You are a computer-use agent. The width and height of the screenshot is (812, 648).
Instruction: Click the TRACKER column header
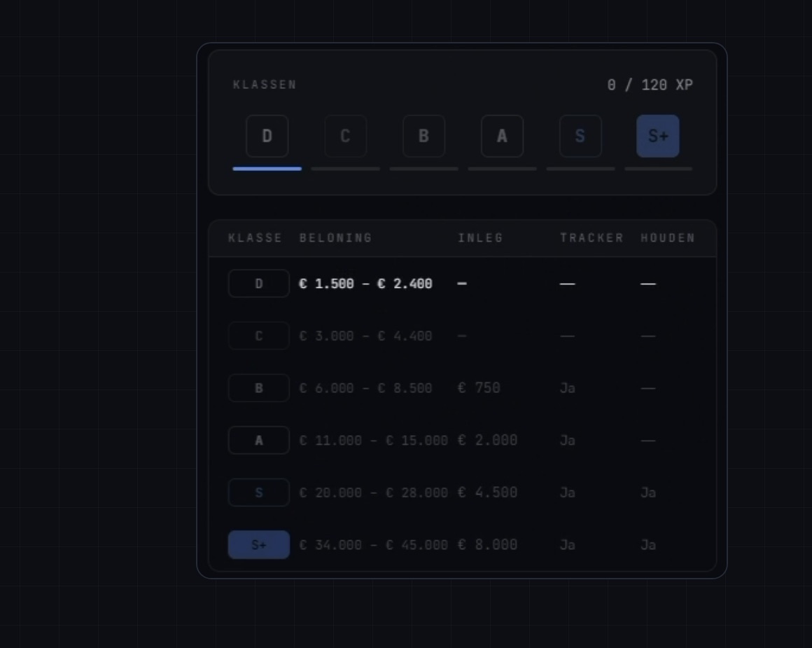point(592,238)
